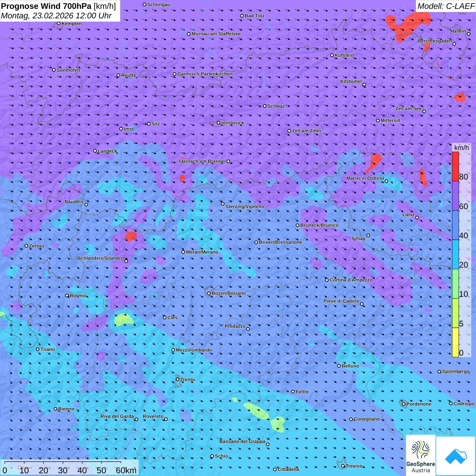Click the Schlanders/Silandro label

click(101, 258)
